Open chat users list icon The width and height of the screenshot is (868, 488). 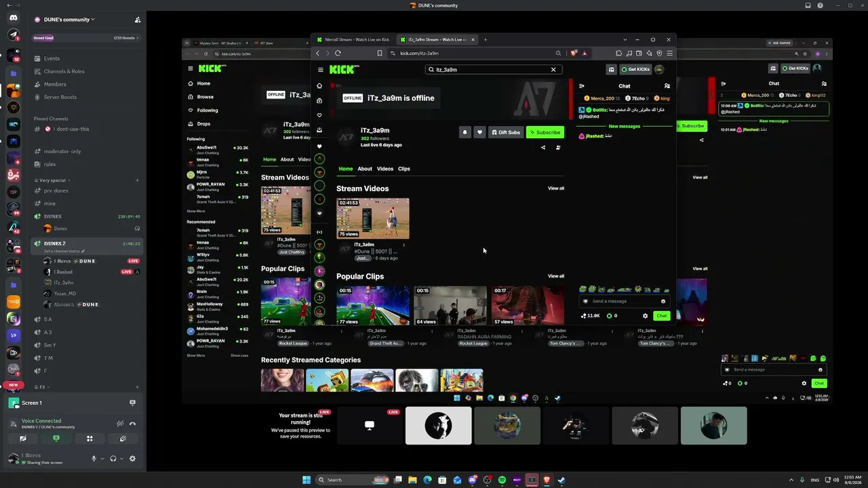pos(667,86)
